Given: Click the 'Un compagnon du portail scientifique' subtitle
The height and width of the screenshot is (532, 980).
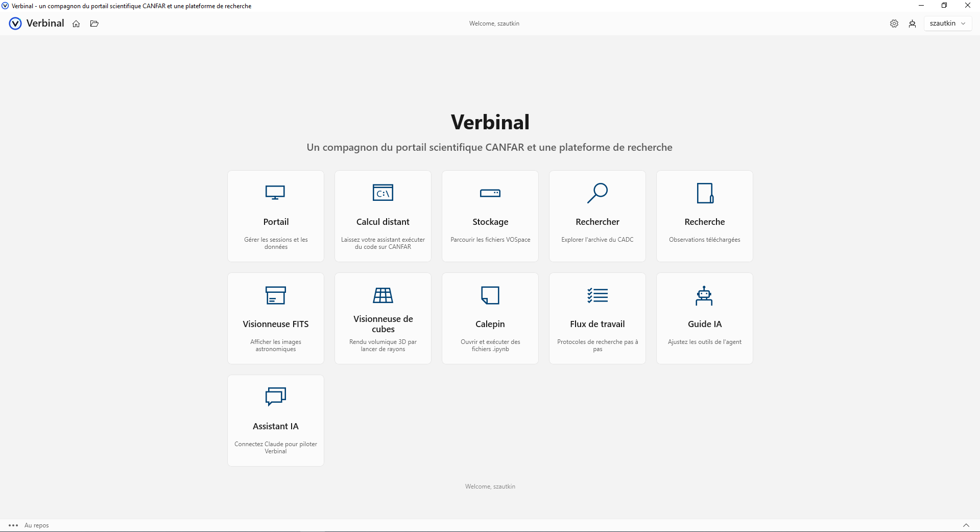Looking at the screenshot, I should pos(490,147).
